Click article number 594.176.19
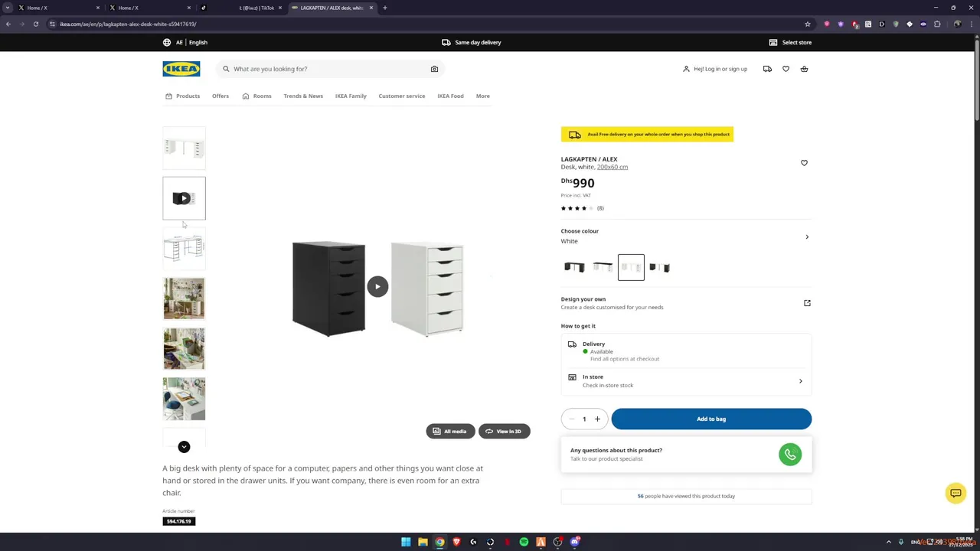 [179, 521]
